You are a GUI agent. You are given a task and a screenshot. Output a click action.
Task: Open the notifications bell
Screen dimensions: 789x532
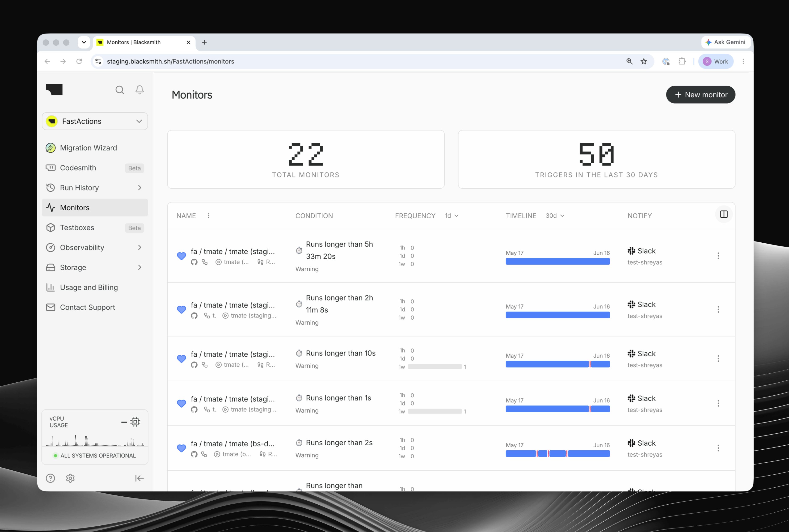(139, 90)
